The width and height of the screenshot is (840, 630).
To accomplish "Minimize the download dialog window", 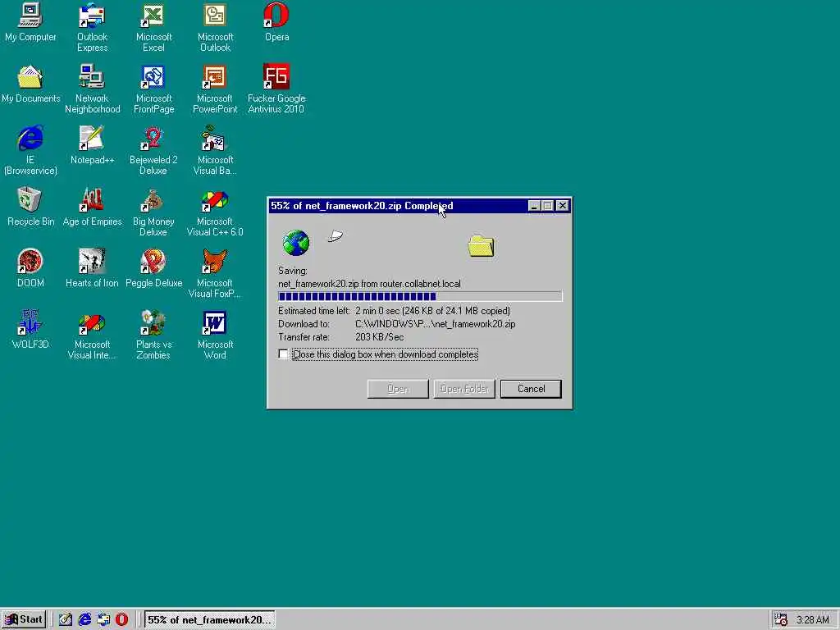I will click(x=534, y=206).
